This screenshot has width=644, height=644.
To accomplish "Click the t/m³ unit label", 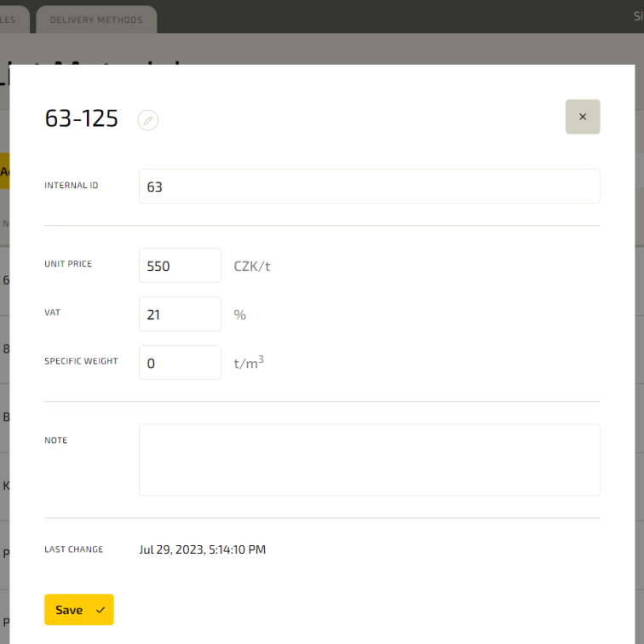I will coord(249,363).
